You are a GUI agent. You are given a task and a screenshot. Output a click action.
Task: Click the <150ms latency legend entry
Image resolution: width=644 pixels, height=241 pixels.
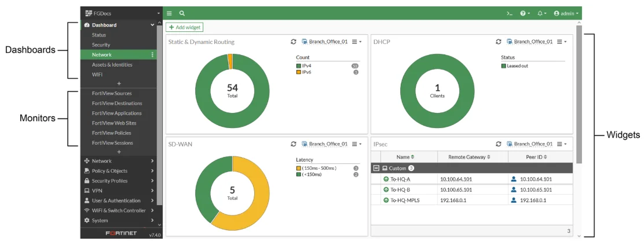pos(309,174)
